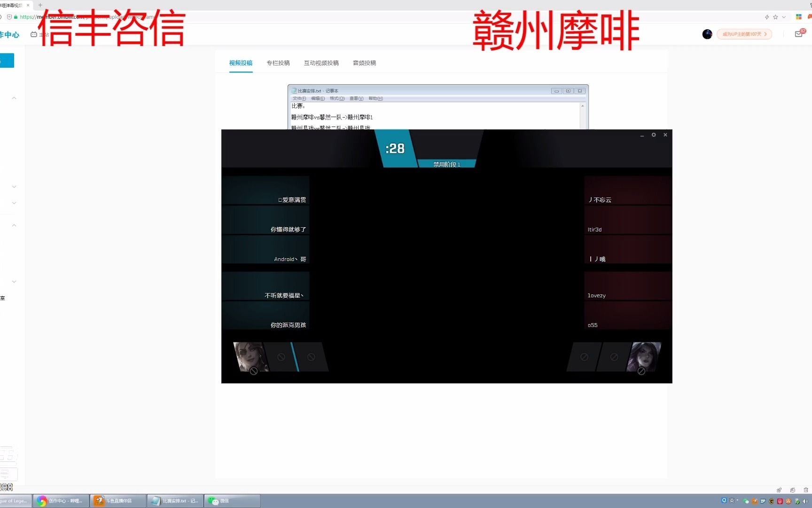Select red team player ltir3d

[628, 220]
